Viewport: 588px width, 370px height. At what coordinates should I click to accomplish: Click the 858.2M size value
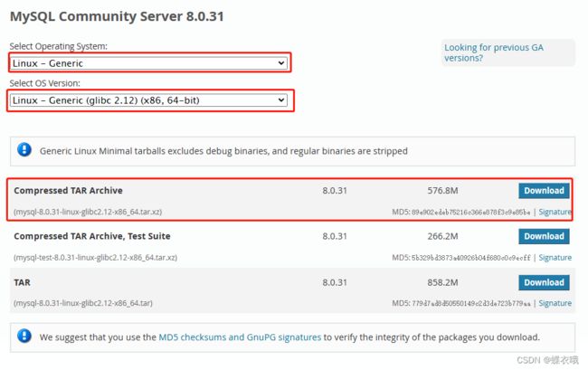coord(442,282)
